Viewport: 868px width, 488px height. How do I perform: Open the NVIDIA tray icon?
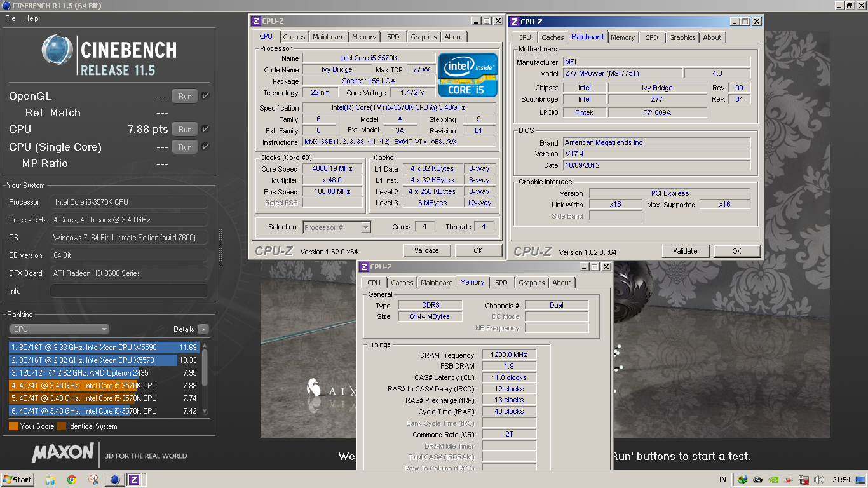[773, 480]
